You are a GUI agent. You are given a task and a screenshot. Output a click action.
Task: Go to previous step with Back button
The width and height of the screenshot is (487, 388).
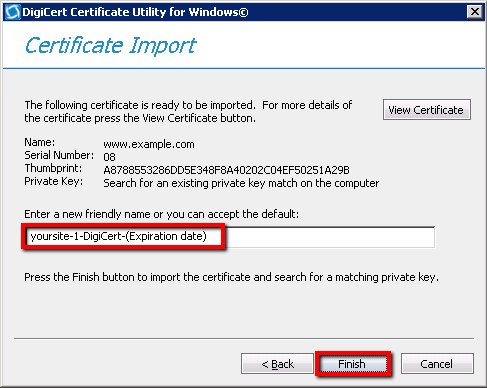277,364
